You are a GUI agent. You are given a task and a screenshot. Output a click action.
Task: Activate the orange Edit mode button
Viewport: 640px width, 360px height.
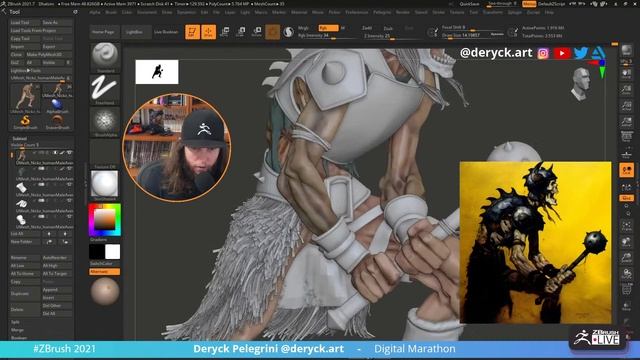[192, 32]
